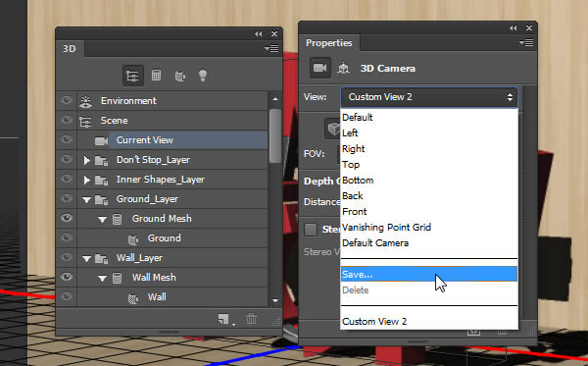Click the Ground material icon

pos(132,239)
